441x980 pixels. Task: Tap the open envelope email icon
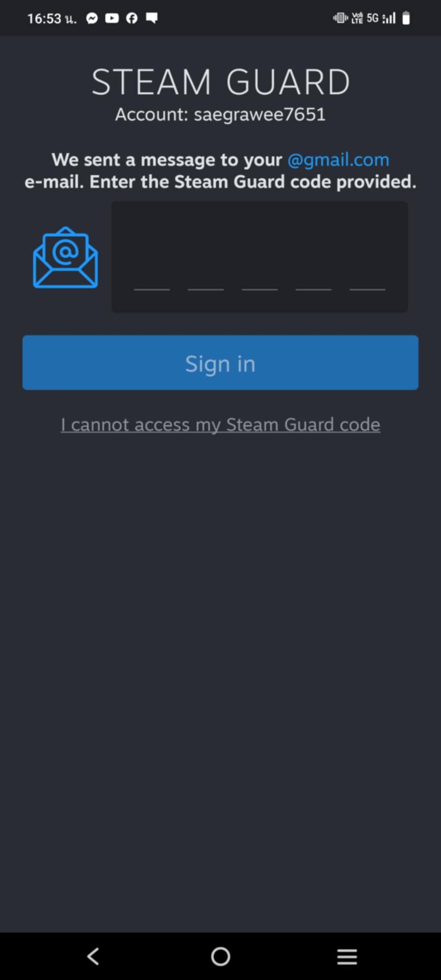[x=65, y=257]
